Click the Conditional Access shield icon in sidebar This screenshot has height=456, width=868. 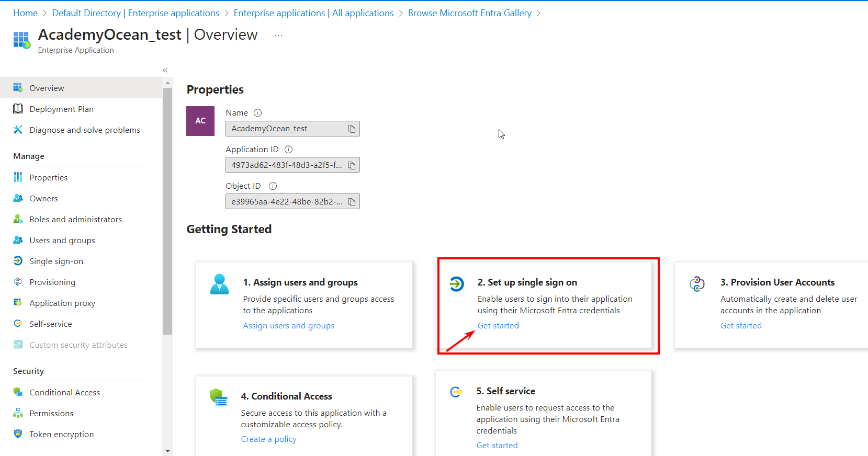[18, 392]
